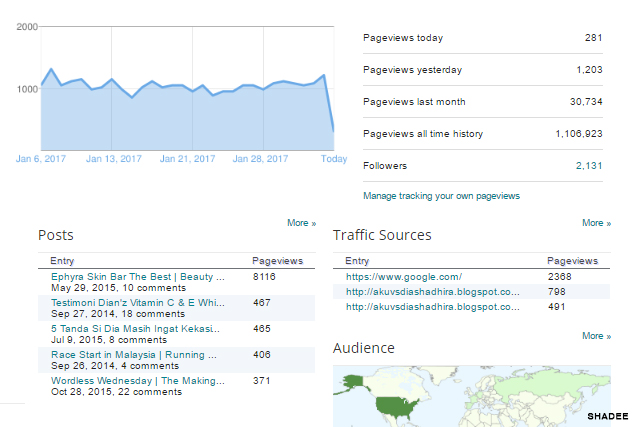Screen dimensions: 640x427
Task: Open More link above Traffic Sources
Action: (x=596, y=223)
